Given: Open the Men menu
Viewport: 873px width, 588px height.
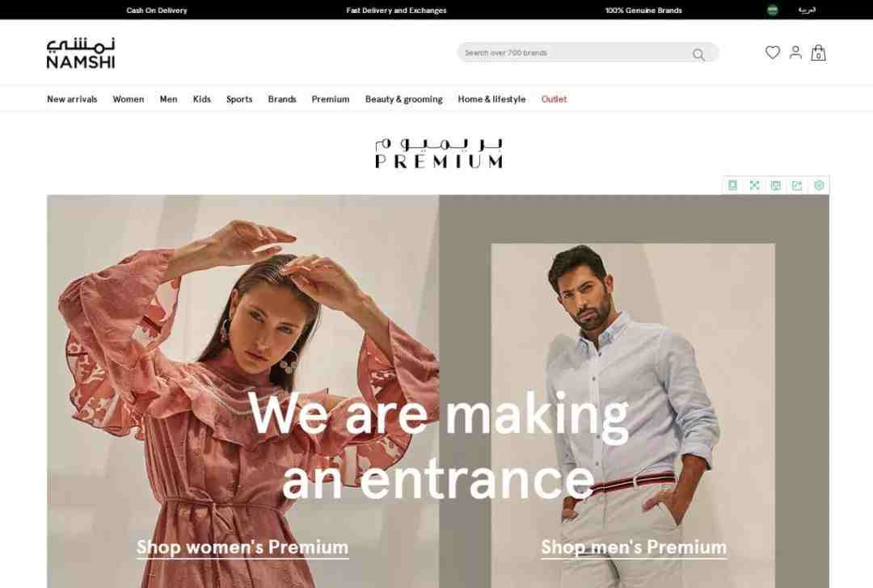Looking at the screenshot, I should tap(168, 99).
